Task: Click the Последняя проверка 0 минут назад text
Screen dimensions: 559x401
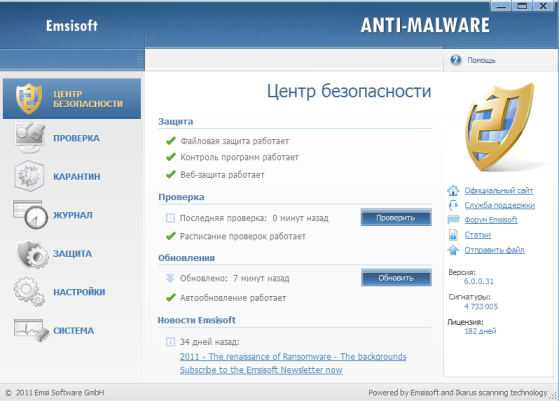Action: [x=254, y=218]
